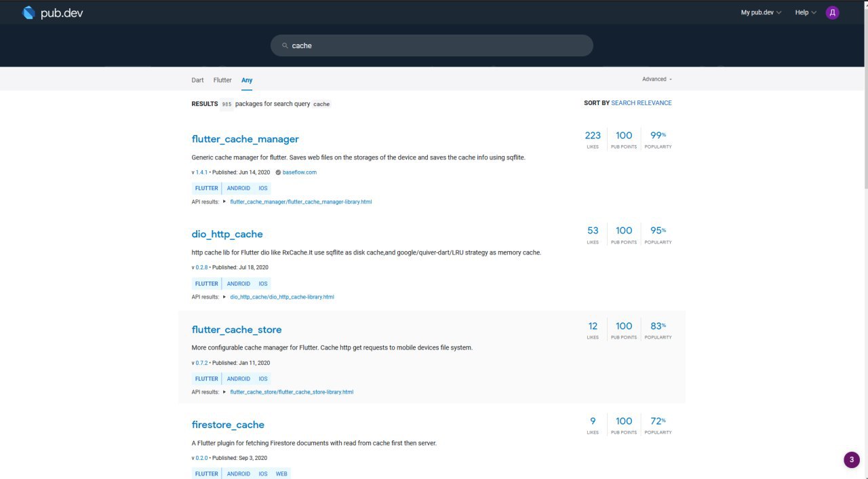The width and height of the screenshot is (868, 479).
Task: Click the 9 likes count
Action: [x=593, y=421]
